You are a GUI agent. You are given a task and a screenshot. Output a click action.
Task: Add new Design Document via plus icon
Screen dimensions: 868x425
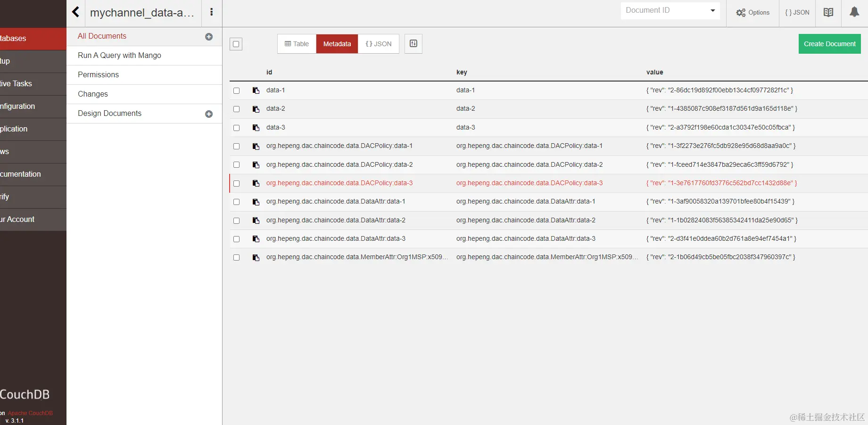(209, 114)
